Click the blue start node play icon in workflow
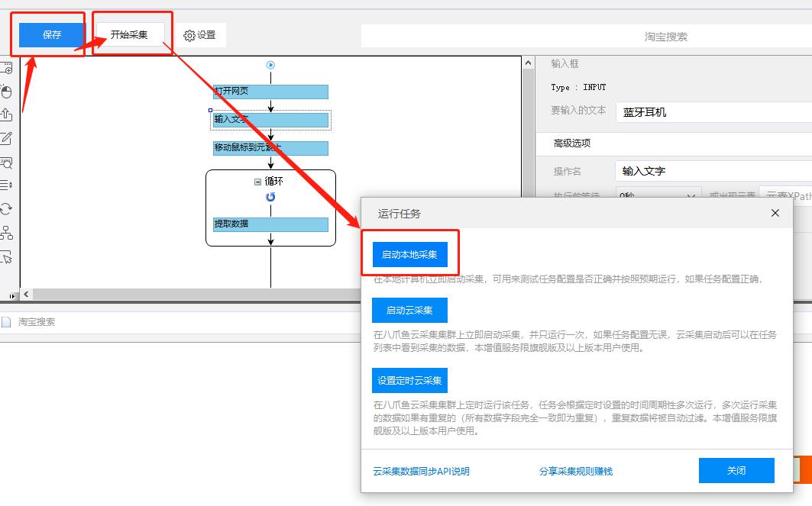This screenshot has width=812, height=506. (270, 65)
